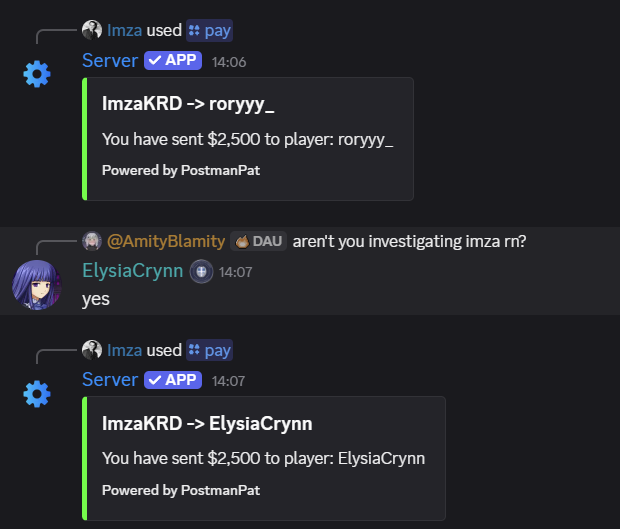Click the second pay slash command
620x529 pixels.
click(209, 350)
